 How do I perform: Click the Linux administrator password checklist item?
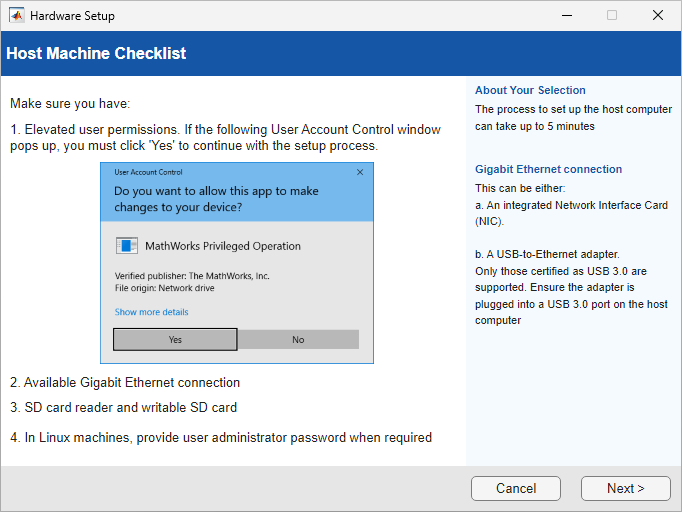pyautogui.click(x=221, y=437)
